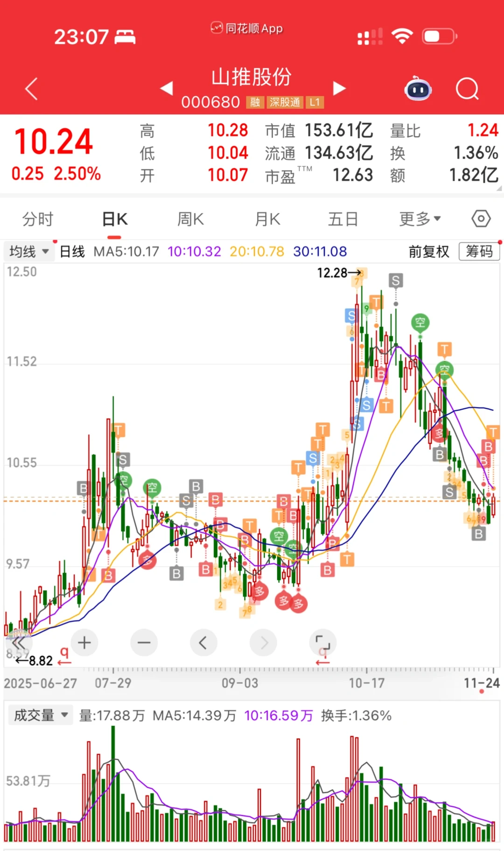Tap the L1 quote level badge
The height and width of the screenshot is (851, 504).
point(315,102)
